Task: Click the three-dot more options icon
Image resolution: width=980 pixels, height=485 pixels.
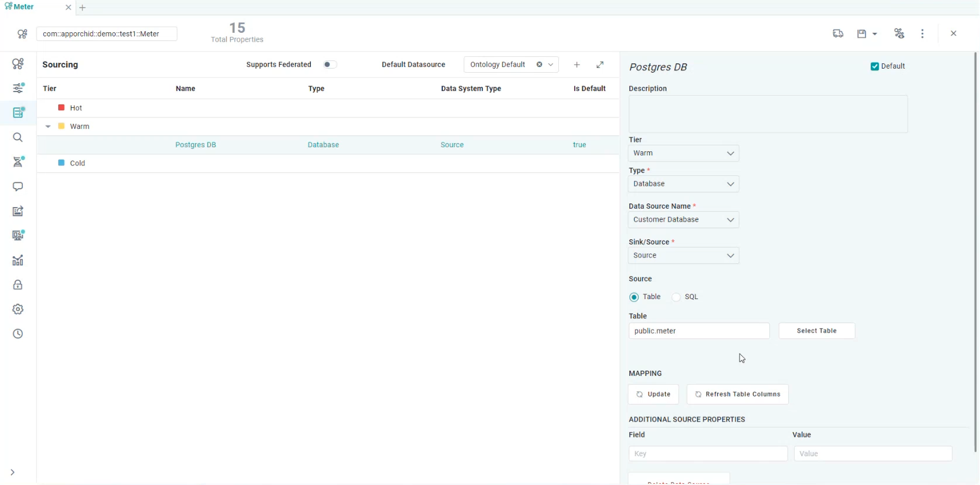Action: tap(923, 34)
